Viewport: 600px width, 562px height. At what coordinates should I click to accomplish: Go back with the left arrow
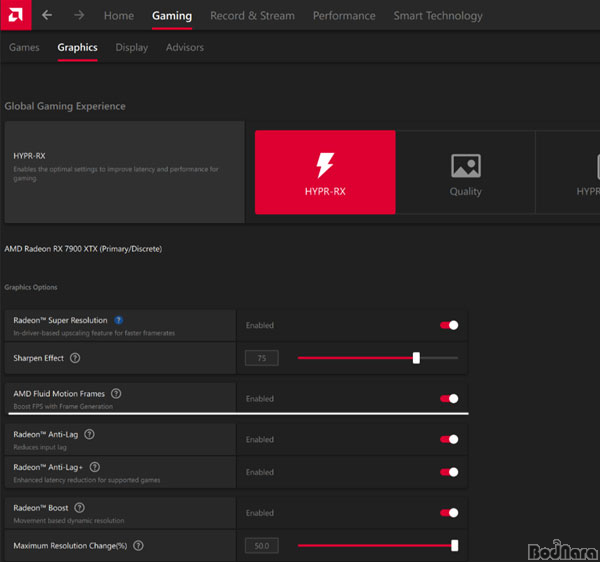point(47,15)
